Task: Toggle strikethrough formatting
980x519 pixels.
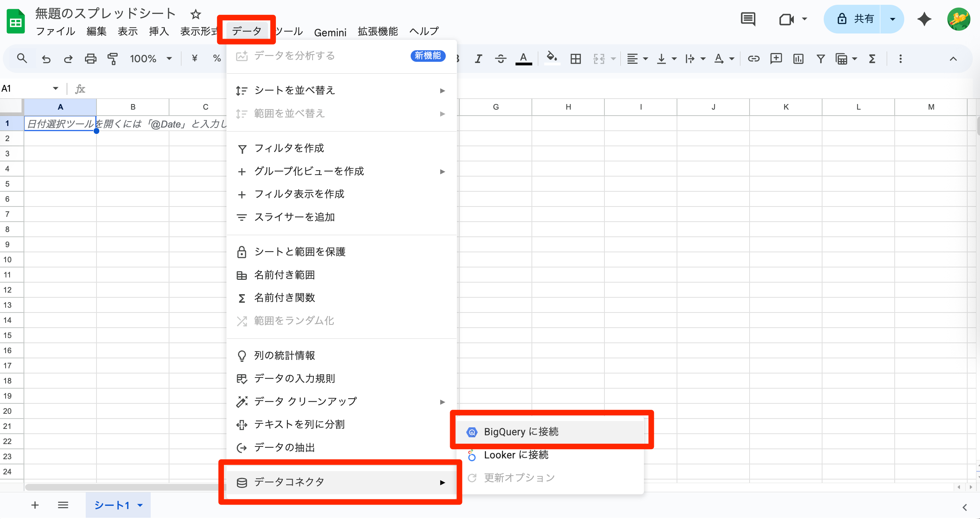Action: click(x=500, y=59)
